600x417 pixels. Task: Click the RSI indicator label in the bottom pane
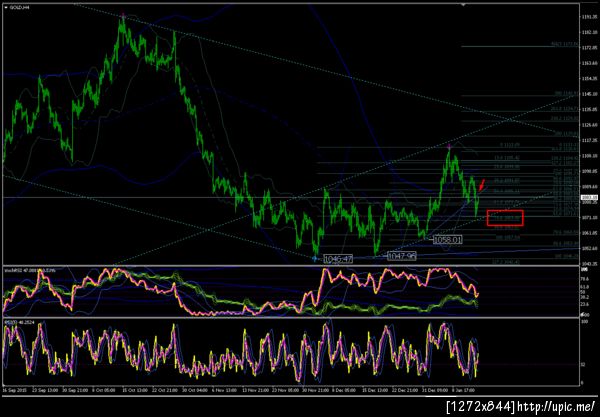click(19, 323)
